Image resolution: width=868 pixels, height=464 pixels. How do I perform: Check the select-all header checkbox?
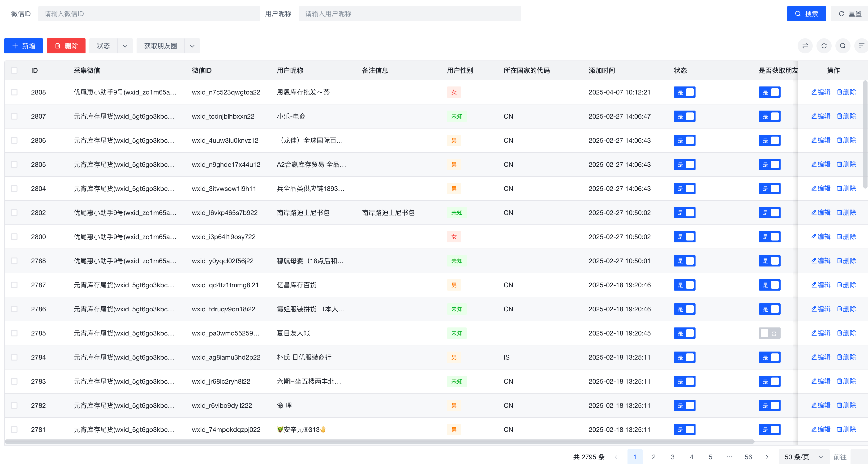14,70
